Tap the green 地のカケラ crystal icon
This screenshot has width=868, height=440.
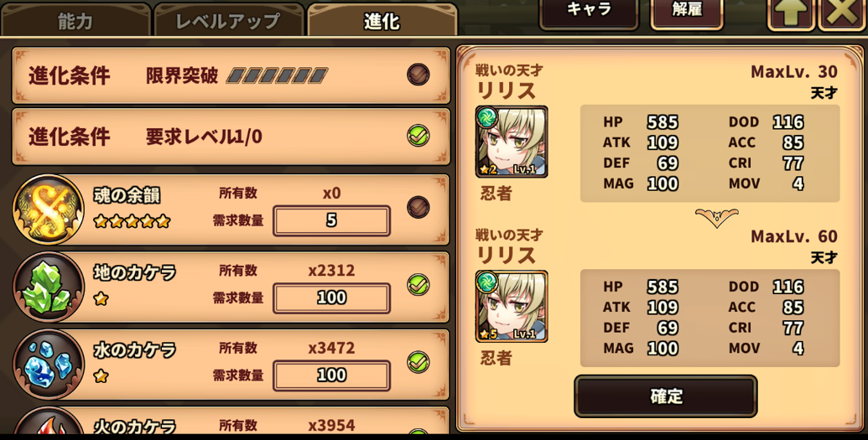[x=49, y=287]
